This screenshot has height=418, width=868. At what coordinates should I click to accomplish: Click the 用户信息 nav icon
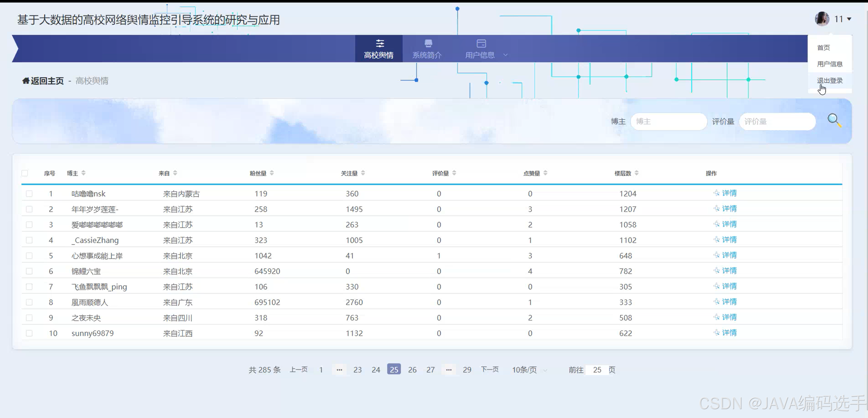[481, 43]
